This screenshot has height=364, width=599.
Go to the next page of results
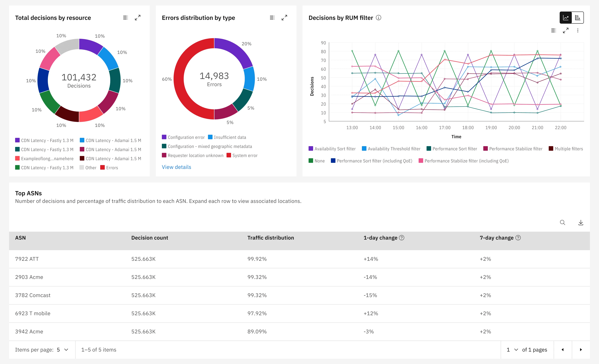[x=580, y=350]
